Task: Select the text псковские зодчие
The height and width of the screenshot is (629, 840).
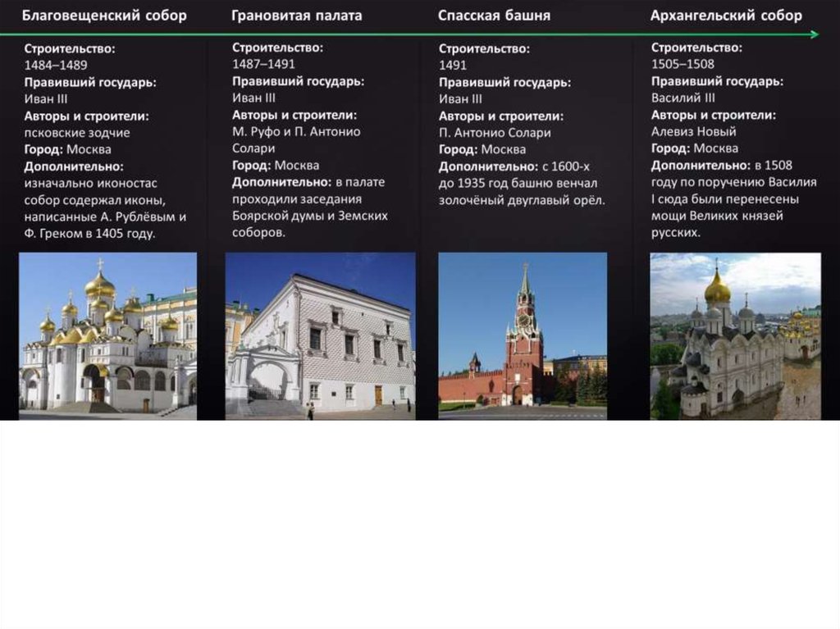Action: point(77,132)
